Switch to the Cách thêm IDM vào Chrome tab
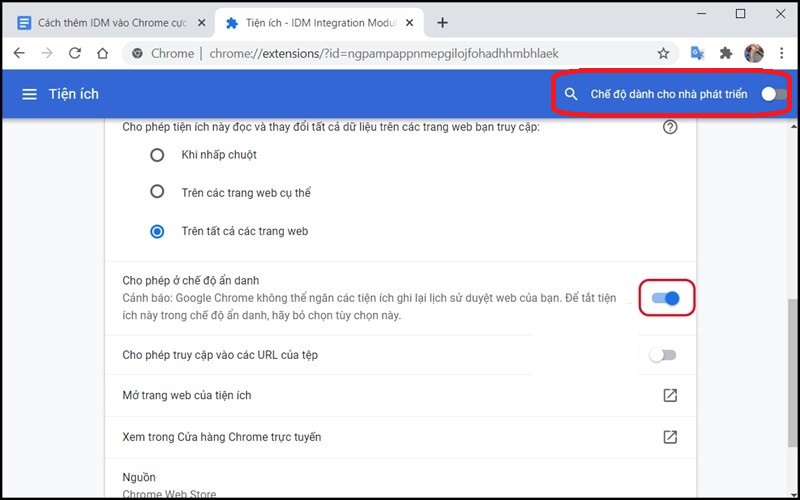This screenshot has width=800, height=500. (x=109, y=23)
